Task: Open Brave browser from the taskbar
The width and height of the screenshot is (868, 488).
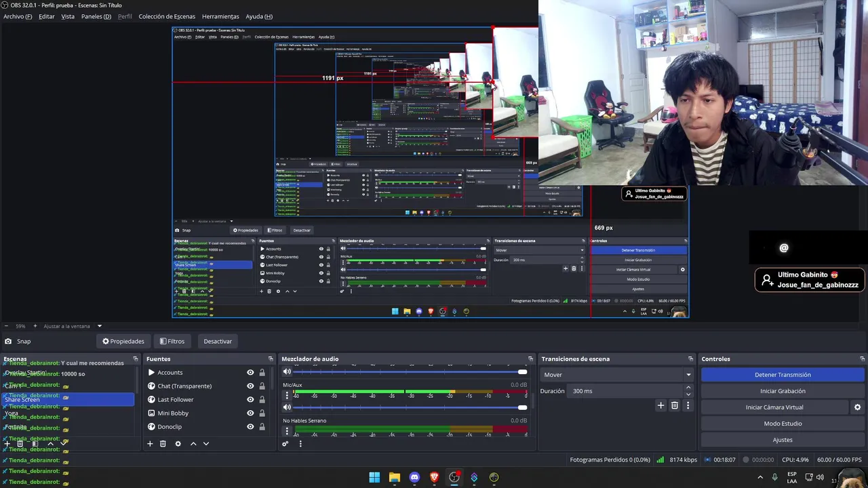Action: 434,477
